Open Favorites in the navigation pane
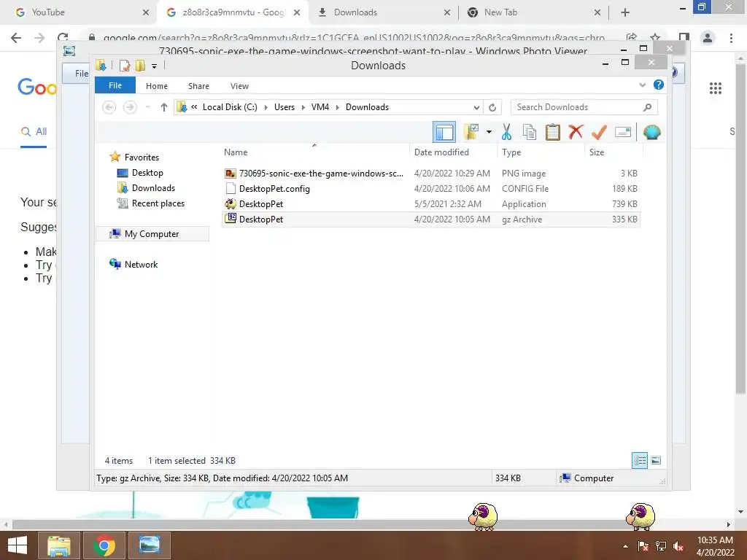The image size is (747, 560). click(142, 157)
